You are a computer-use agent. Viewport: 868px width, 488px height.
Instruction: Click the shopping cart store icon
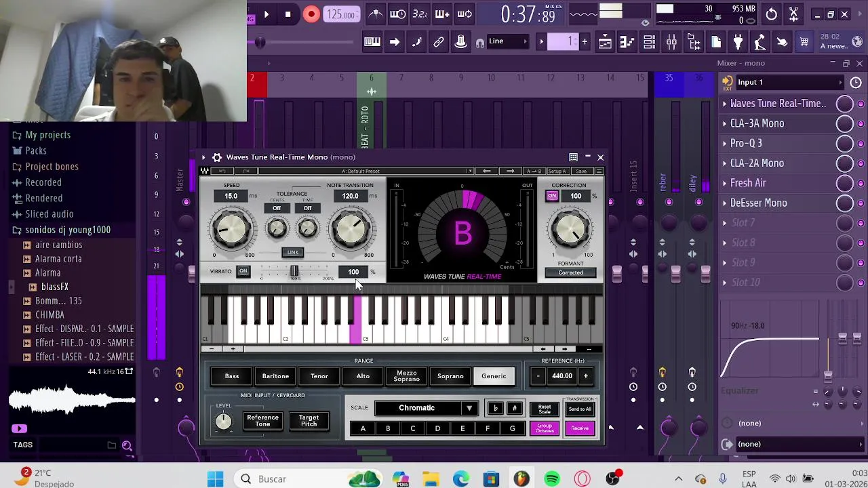804,43
